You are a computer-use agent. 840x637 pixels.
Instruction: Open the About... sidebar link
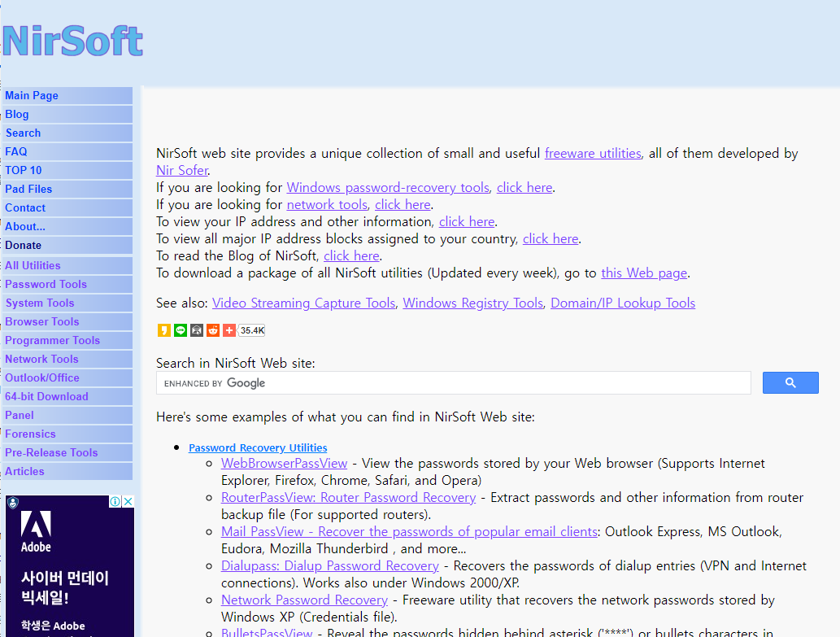click(x=67, y=227)
